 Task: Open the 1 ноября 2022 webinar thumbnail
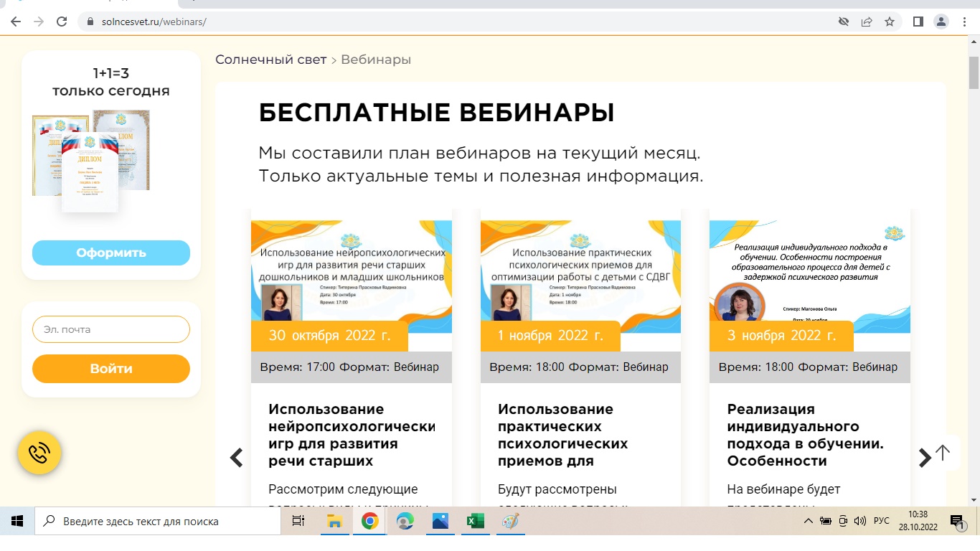coord(580,276)
